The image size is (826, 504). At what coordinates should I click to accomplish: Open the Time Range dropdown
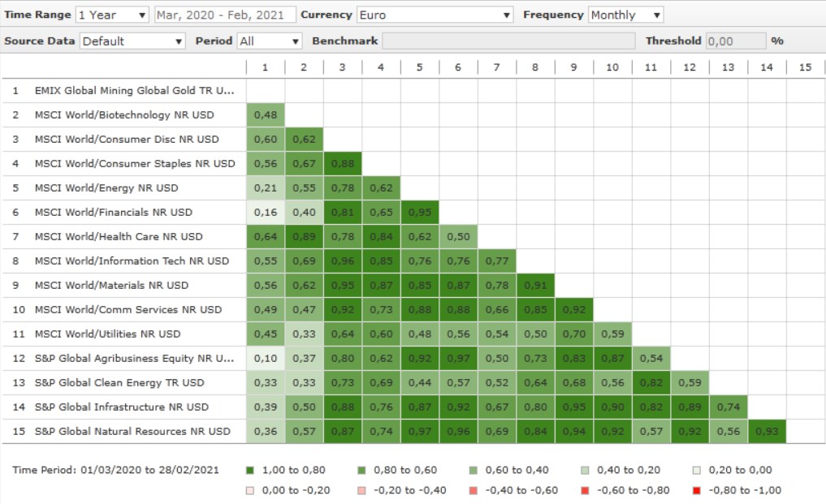pyautogui.click(x=112, y=15)
